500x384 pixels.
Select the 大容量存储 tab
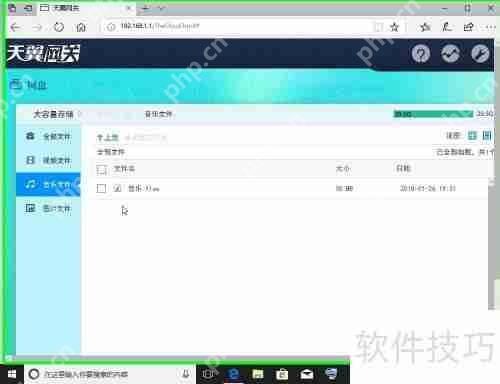pos(53,114)
